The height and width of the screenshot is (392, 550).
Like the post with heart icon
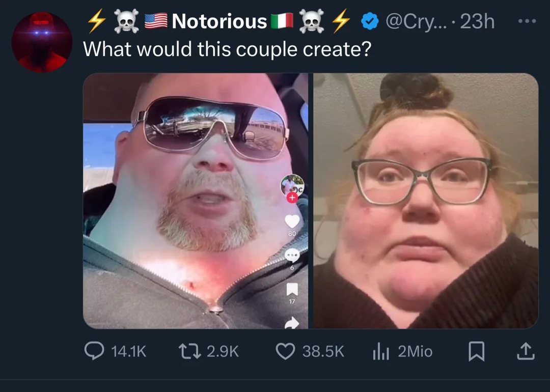285,351
